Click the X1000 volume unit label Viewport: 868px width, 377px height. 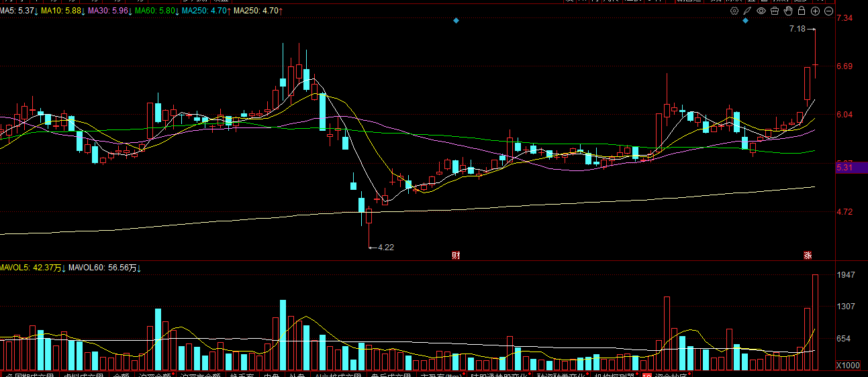tap(847, 366)
